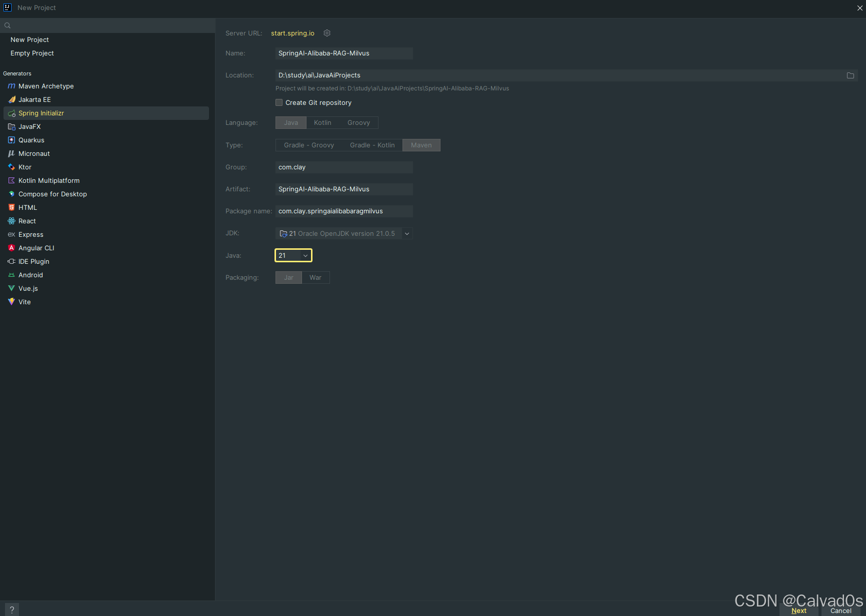Click the Artifact input field

tap(344, 189)
